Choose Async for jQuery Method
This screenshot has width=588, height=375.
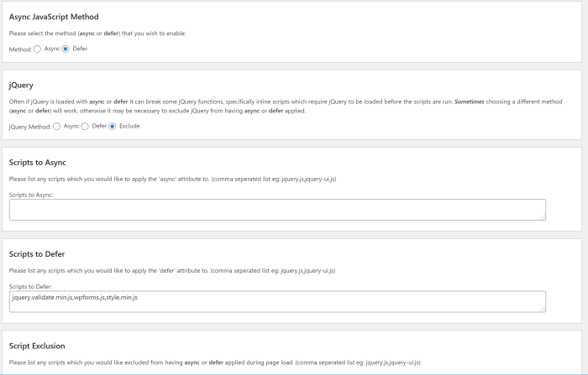tap(56, 127)
